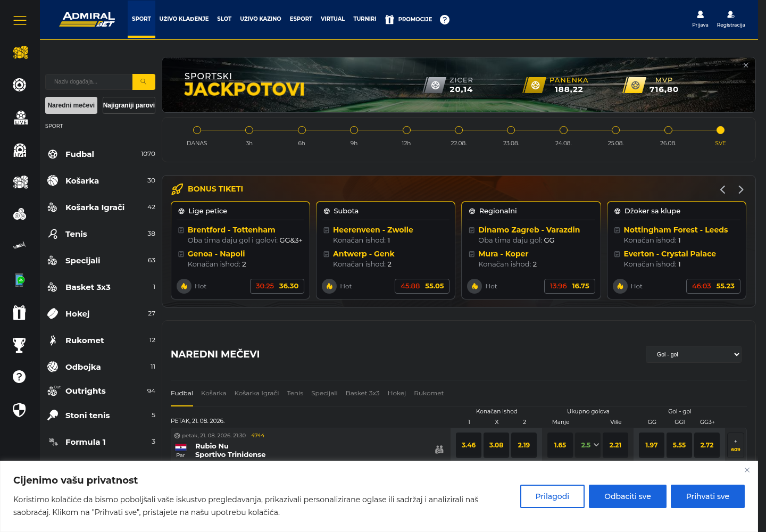
Task: Select the 22.08. date filter point
Action: pyautogui.click(x=459, y=130)
